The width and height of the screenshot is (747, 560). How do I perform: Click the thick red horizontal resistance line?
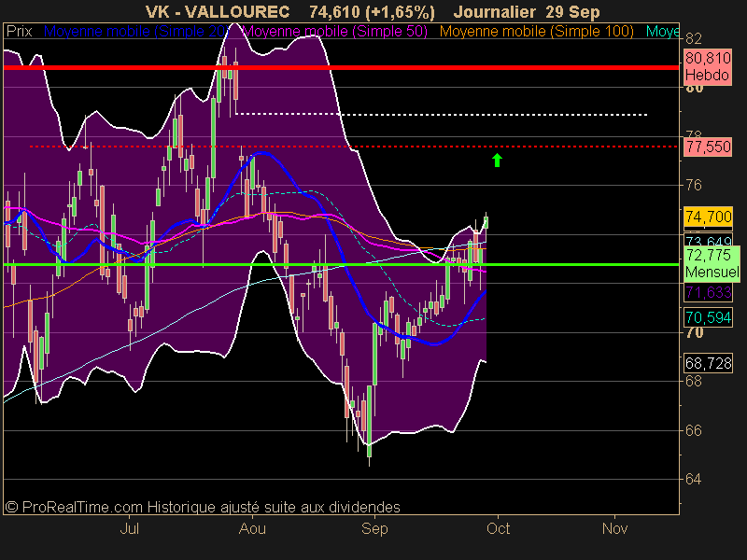point(341,67)
